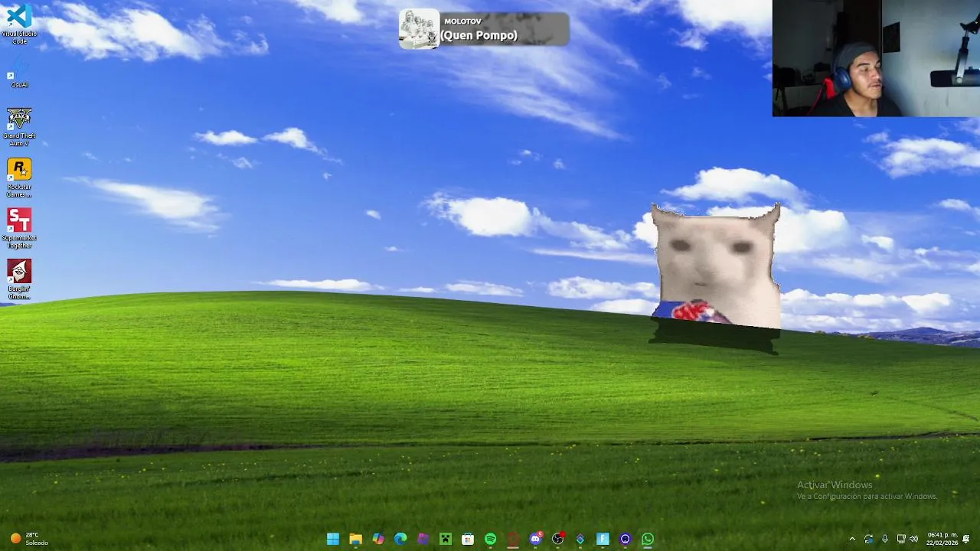Open Microsoft Edge from the taskbar

click(400, 539)
